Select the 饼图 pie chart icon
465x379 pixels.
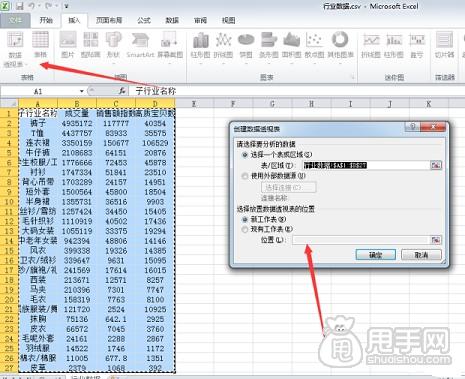click(x=246, y=45)
